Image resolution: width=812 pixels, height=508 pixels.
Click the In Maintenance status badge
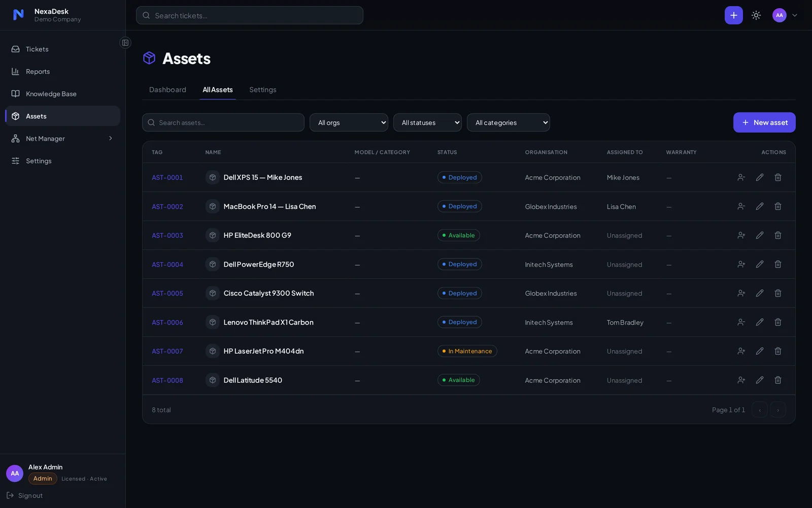point(467,351)
